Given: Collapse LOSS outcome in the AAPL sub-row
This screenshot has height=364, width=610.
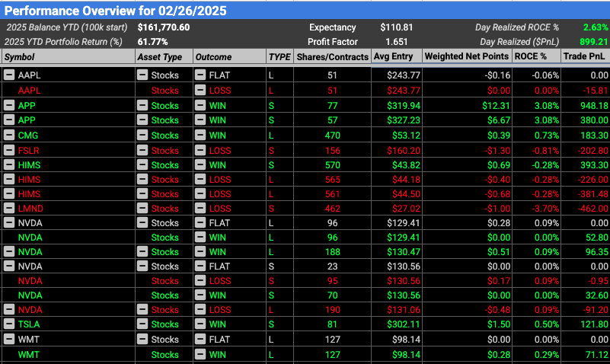Looking at the screenshot, I should pyautogui.click(x=200, y=90).
